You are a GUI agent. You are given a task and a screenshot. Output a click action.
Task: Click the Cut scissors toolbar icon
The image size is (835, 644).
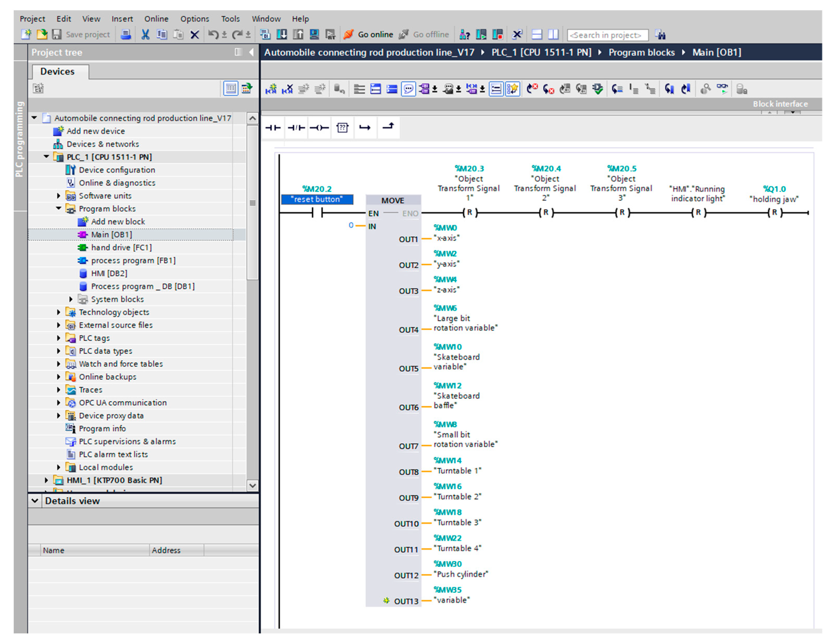(145, 34)
